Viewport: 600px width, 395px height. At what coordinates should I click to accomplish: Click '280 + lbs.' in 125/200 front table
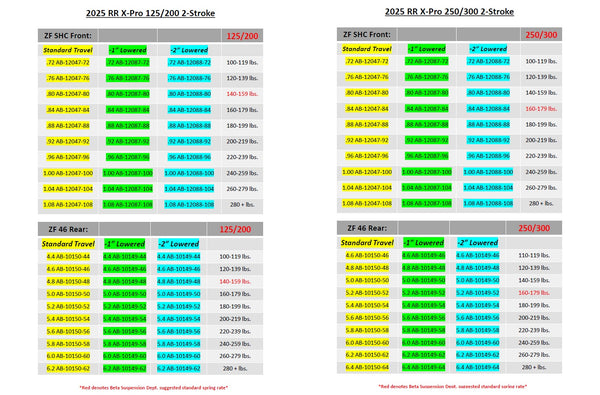pos(242,204)
